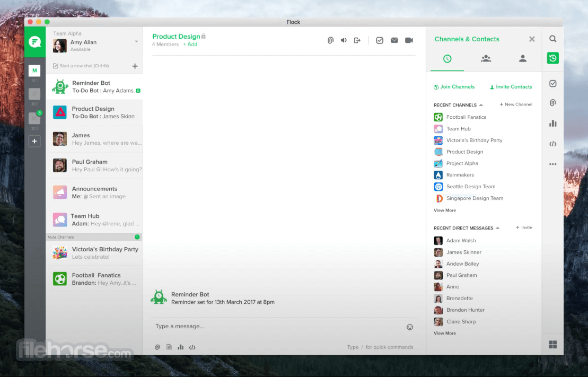Image resolution: width=588 pixels, height=377 pixels.
Task: Open Reminder Bot conversation
Action: pyautogui.click(x=94, y=86)
